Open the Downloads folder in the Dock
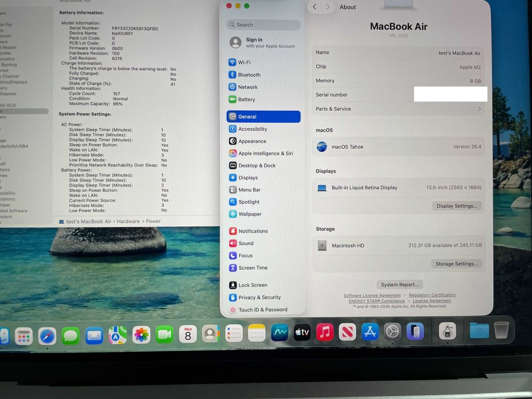 pyautogui.click(x=480, y=331)
